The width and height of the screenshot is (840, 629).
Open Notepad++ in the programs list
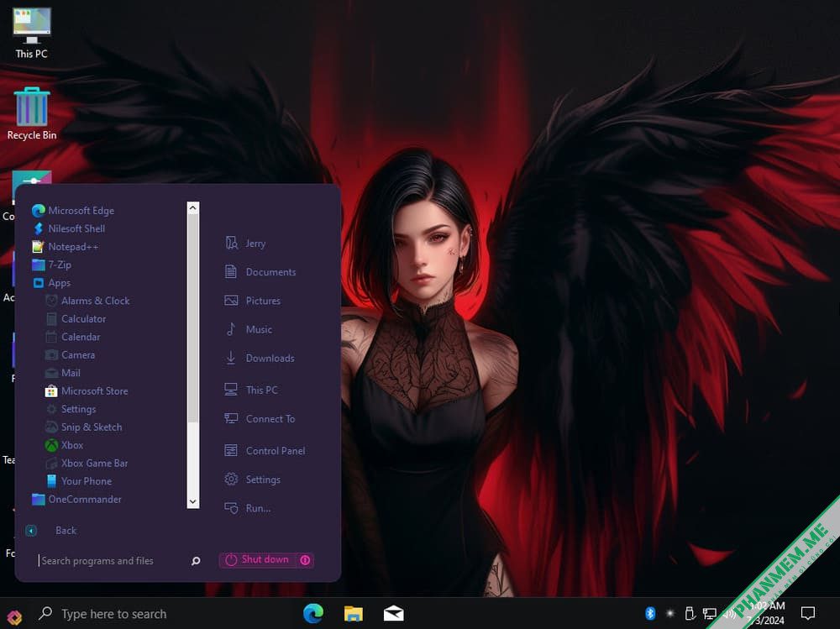click(x=66, y=246)
